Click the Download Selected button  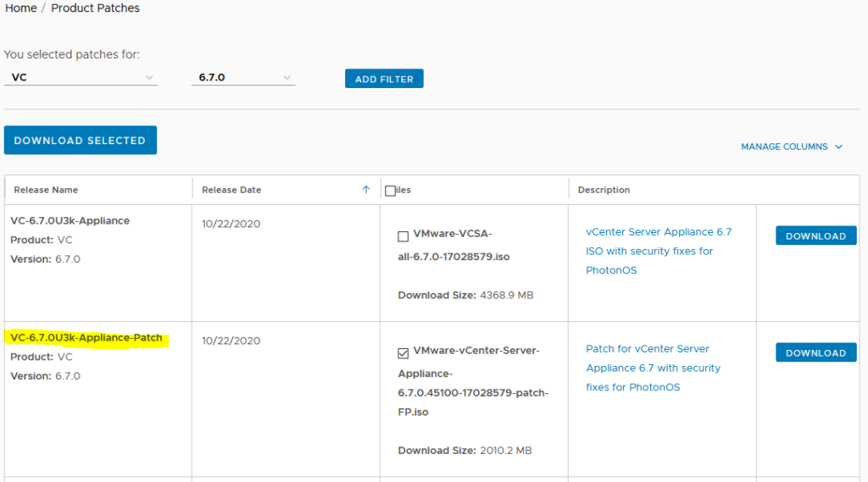point(80,141)
